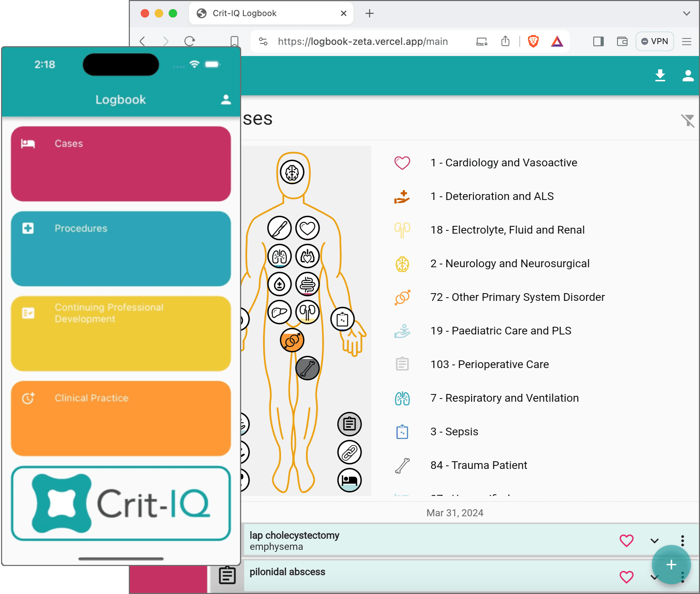Screen dimensions: 700x594
Task: Clear filters with crossed funnel icon
Action: click(x=687, y=120)
